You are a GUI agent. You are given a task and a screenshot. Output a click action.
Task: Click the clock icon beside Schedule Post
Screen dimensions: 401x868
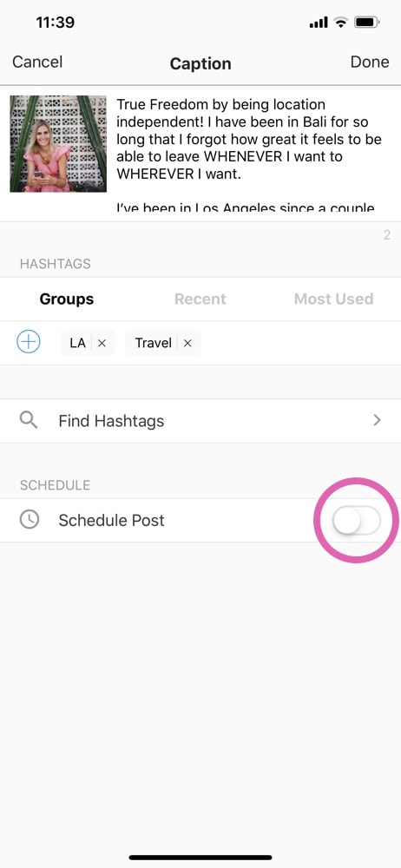29,520
